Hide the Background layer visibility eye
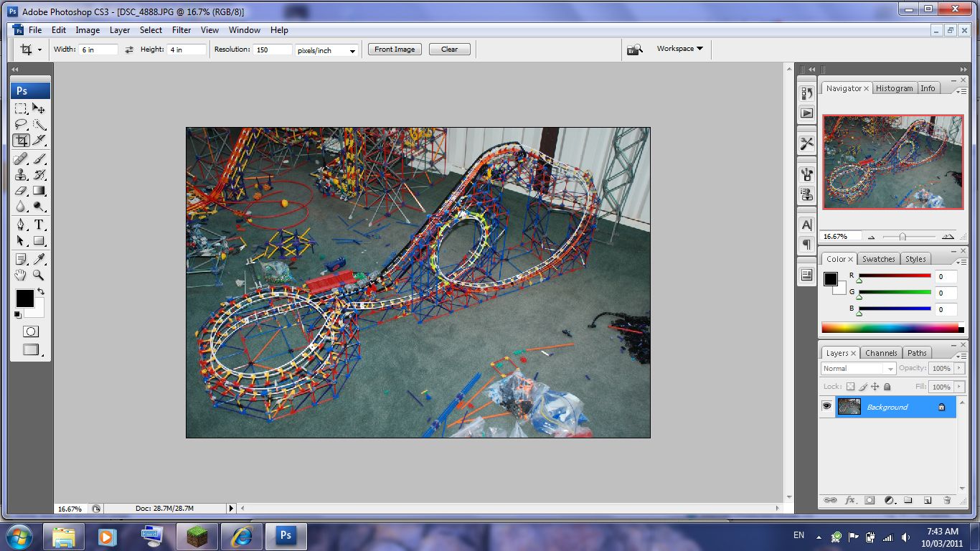 (826, 407)
